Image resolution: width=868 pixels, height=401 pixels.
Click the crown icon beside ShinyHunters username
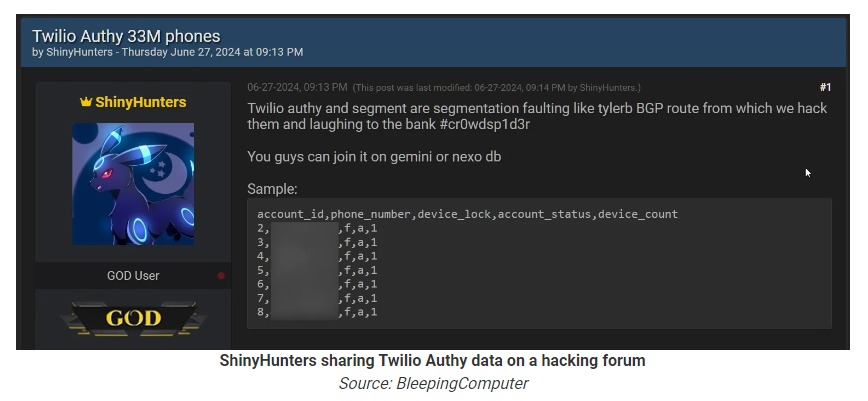(x=85, y=102)
